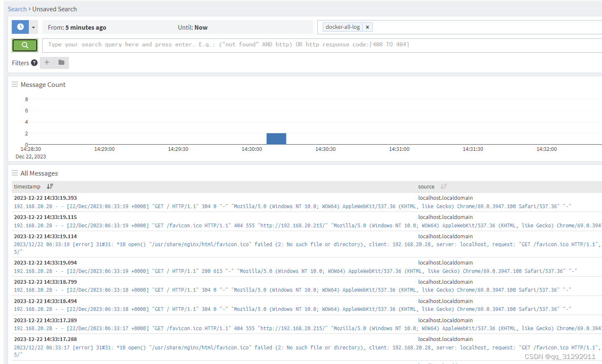Expand message at 2023-12-22 14:33:19.094

coord(46,263)
